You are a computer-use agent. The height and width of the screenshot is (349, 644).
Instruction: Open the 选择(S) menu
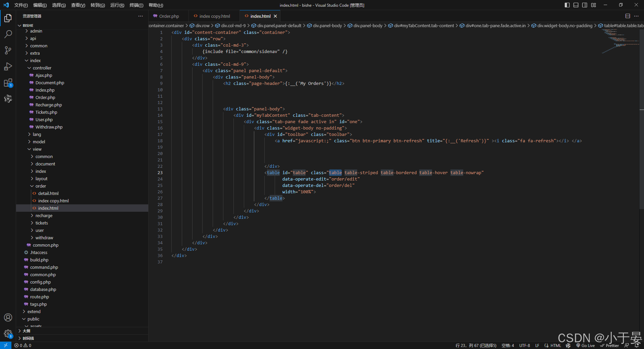pyautogui.click(x=59, y=5)
